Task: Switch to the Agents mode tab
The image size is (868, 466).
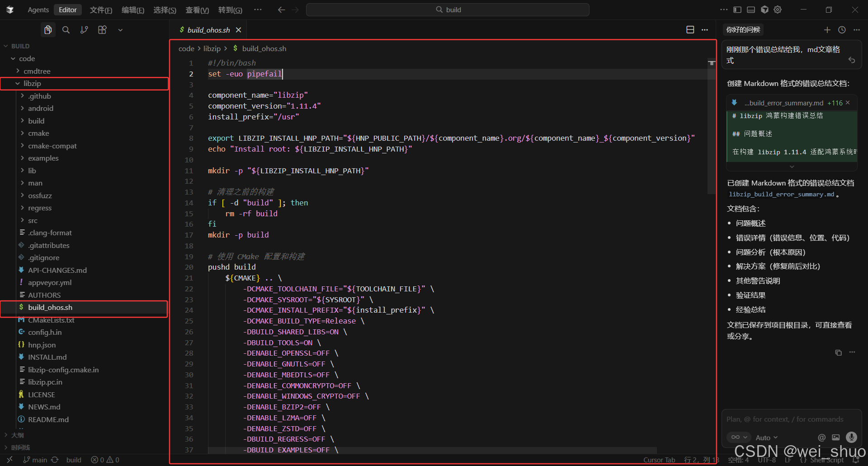Action: (x=38, y=10)
